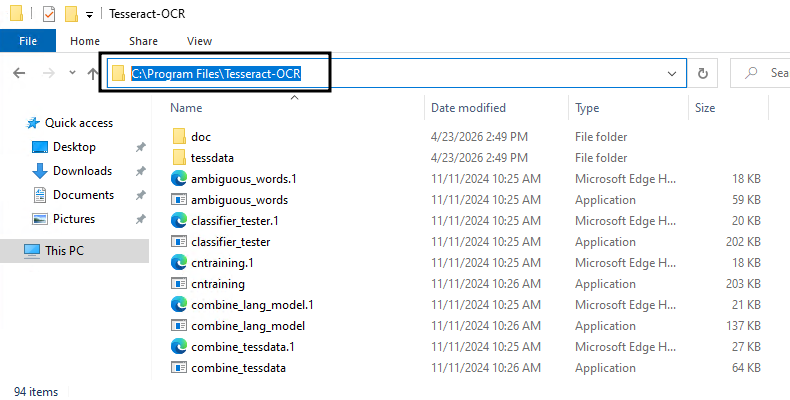
Task: Select the tessdata folder name
Action: coord(213,158)
